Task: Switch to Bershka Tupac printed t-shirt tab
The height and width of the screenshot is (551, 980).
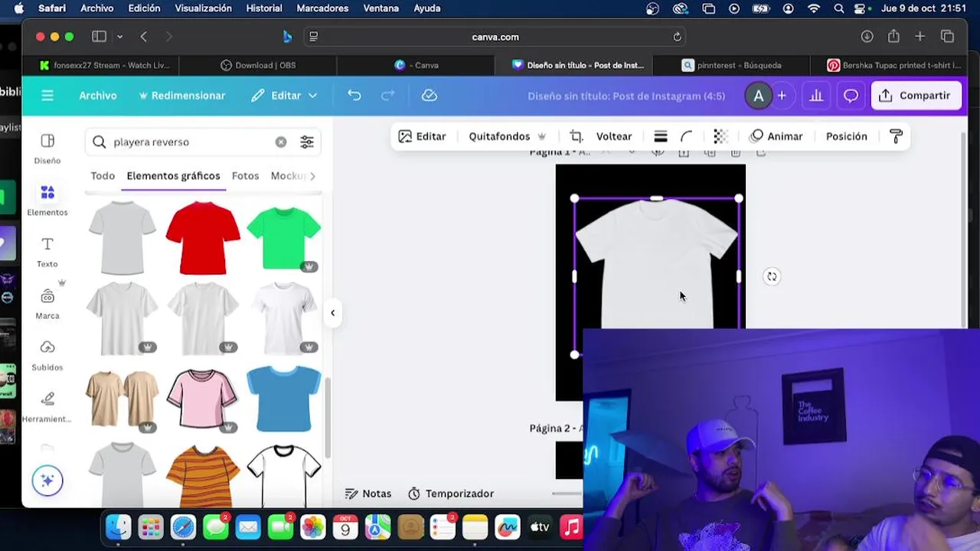Action: click(893, 65)
